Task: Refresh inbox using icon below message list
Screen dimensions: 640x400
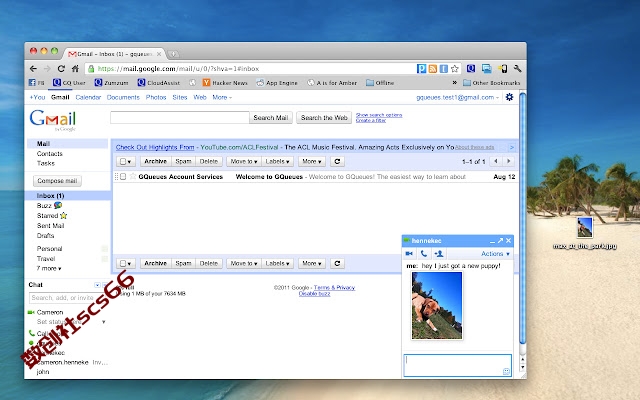Action: click(x=337, y=263)
